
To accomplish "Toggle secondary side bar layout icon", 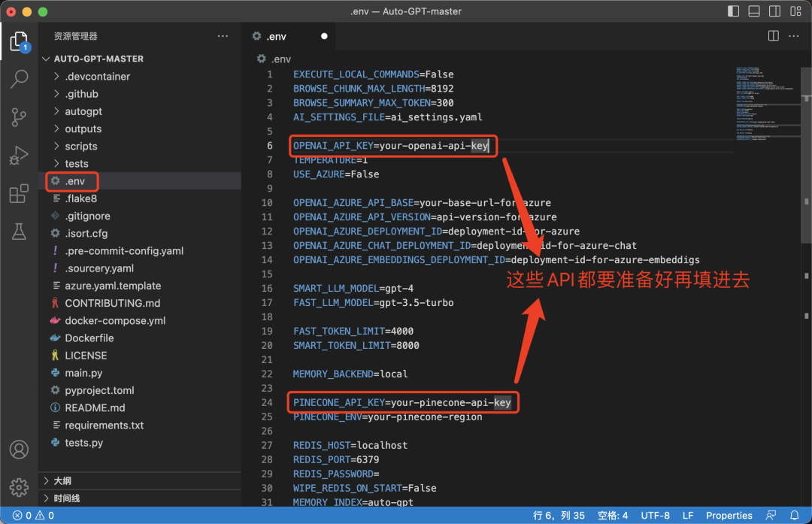I will (774, 11).
